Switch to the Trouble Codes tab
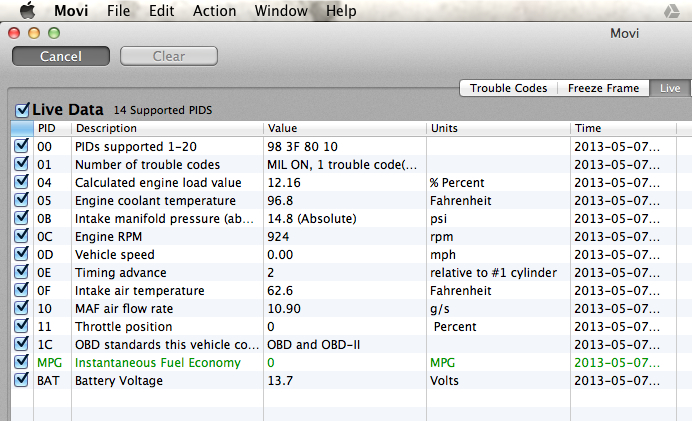692x421 pixels. coord(508,88)
